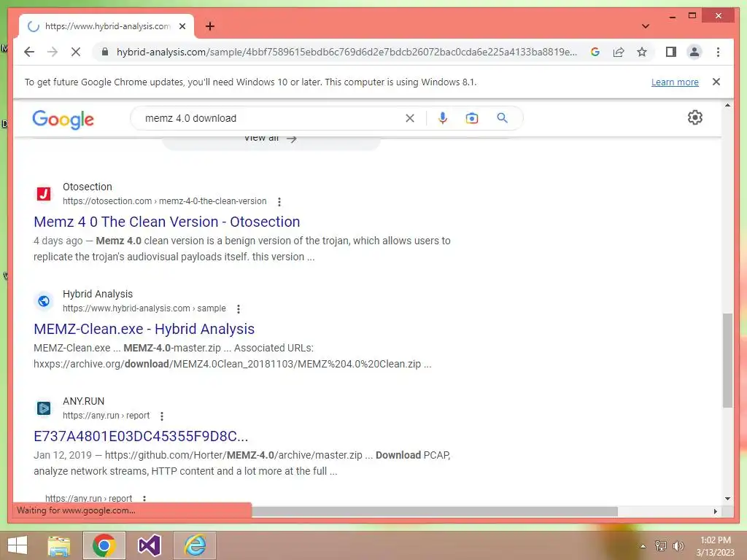The image size is (747, 560).
Task: Open the tab search dropdown arrow
Action: [x=645, y=26]
